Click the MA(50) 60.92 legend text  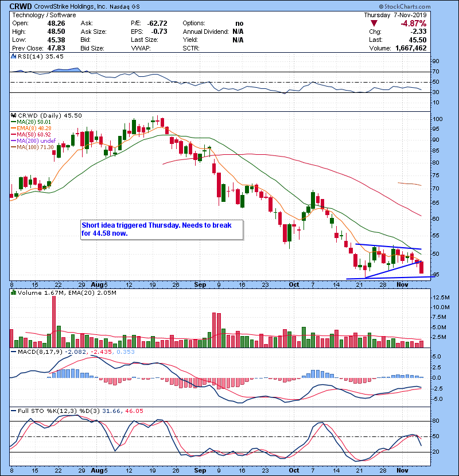point(34,134)
